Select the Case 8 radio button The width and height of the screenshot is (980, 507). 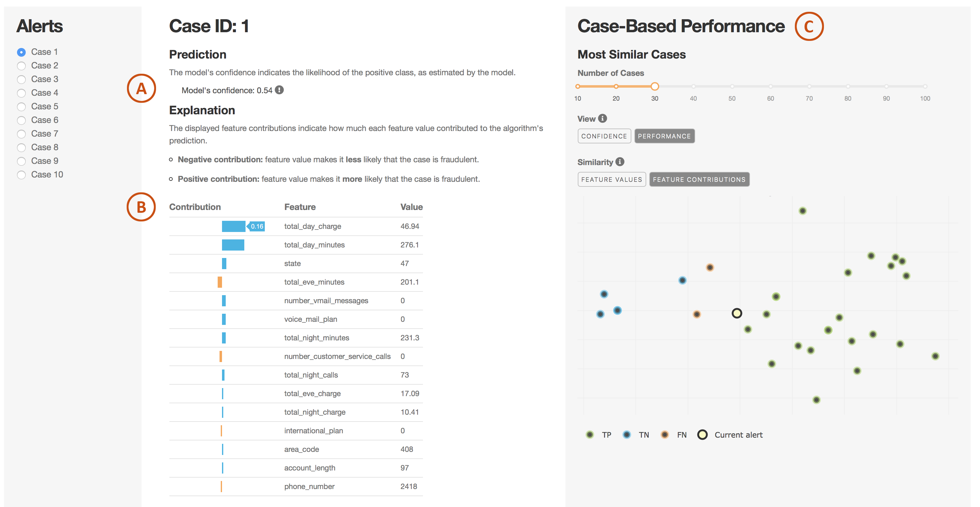pyautogui.click(x=21, y=148)
